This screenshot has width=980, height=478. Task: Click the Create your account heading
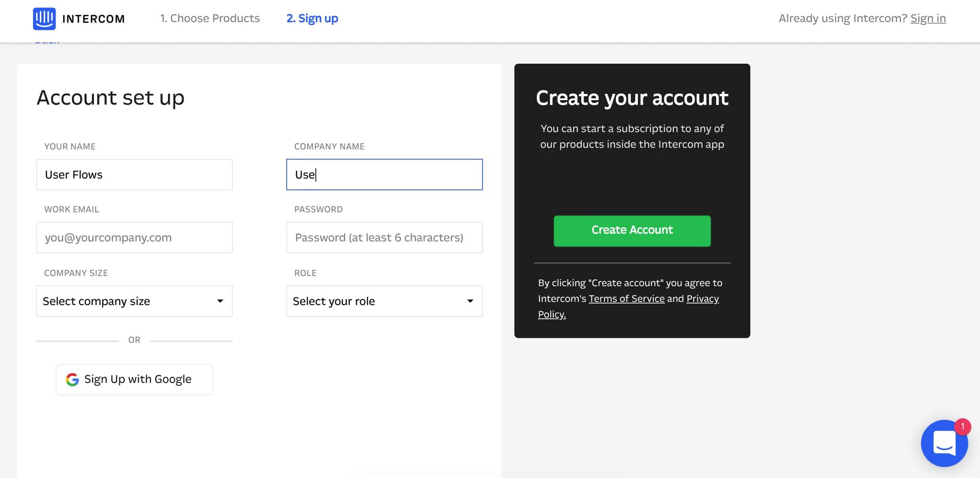tap(632, 98)
